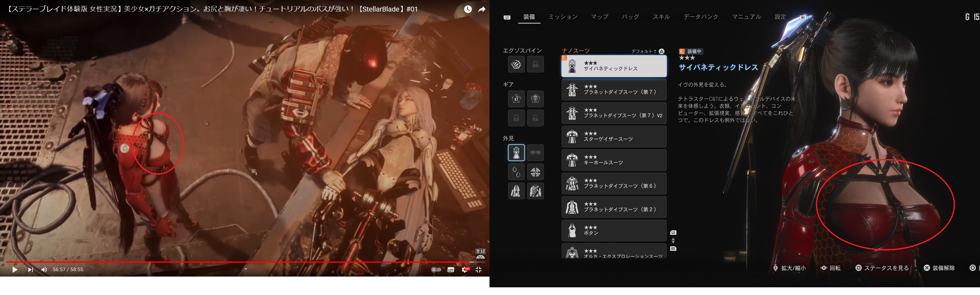980x295 pixels.
Task: Select サイバネティックドレス in suit list
Action: pos(614,66)
